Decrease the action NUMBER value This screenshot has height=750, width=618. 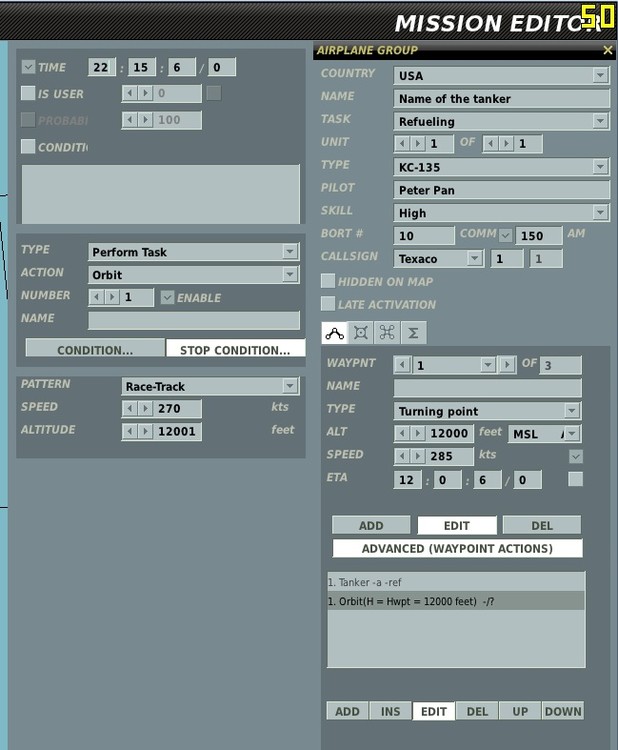click(x=97, y=297)
